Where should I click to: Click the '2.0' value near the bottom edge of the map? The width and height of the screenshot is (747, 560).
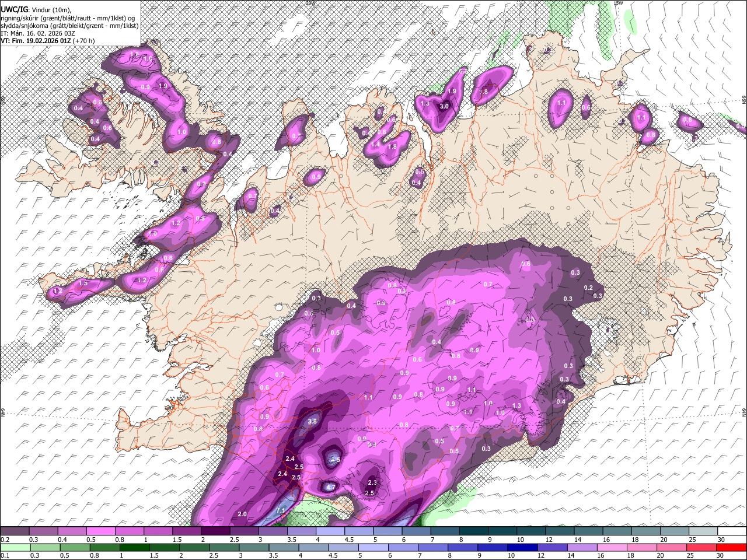[242, 513]
